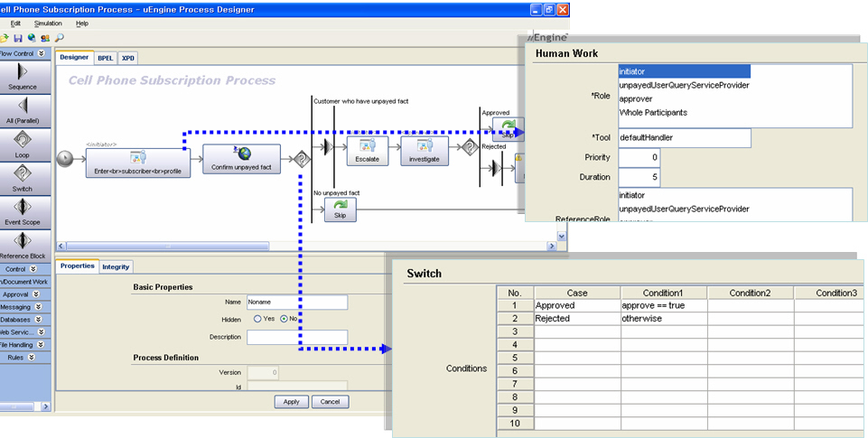Select the Reference Block activity in palette
The height and width of the screenshot is (438, 868).
coord(23,246)
